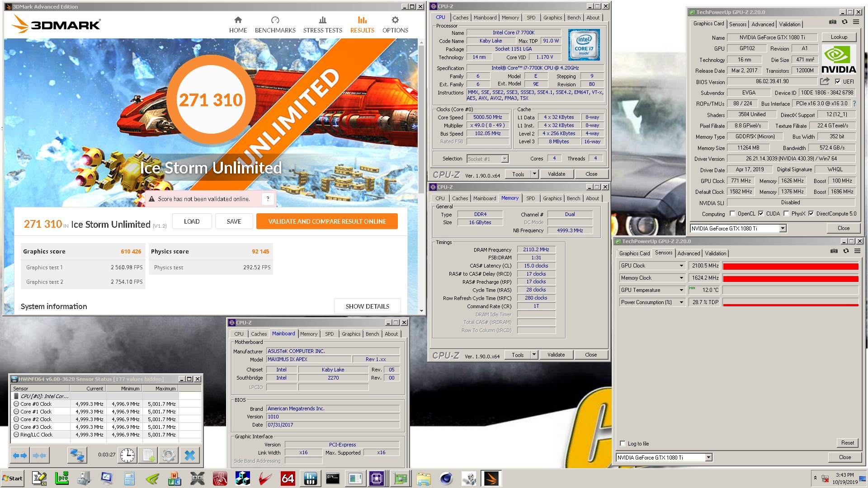The image size is (868, 488).
Task: Toggle DirectCompute 5.0 checkbox in GPU-Z
Action: [x=811, y=214]
